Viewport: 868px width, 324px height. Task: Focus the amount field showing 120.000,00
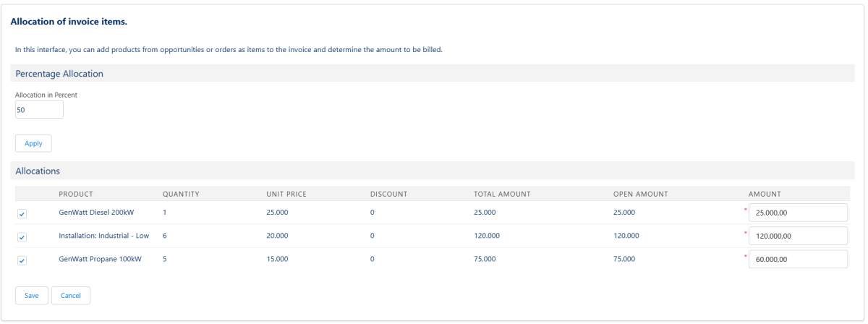click(798, 236)
